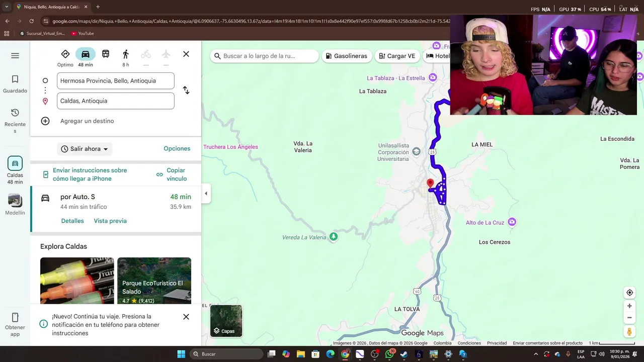
Task: Open the taskbar volume control
Action: tap(602, 354)
